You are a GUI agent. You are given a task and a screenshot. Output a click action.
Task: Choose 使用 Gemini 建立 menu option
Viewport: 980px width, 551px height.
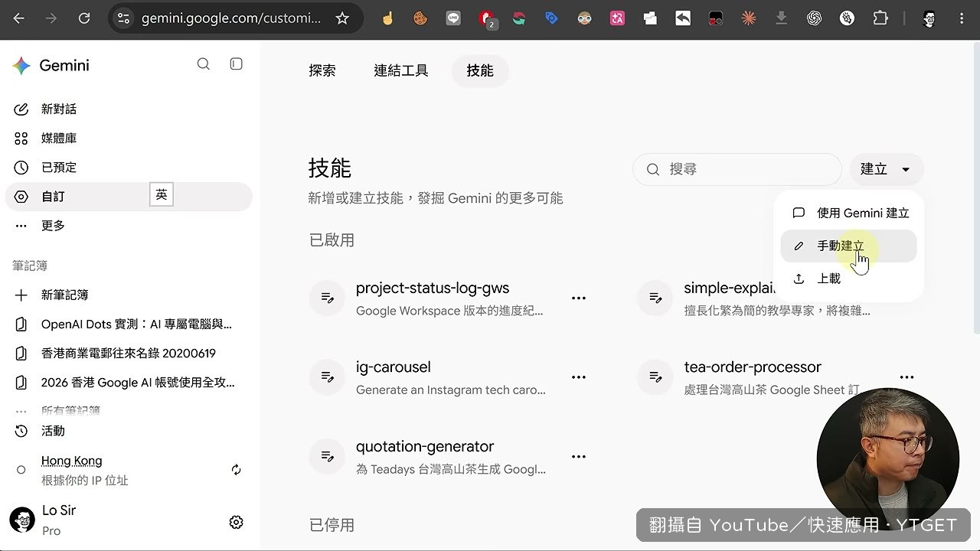tap(848, 214)
